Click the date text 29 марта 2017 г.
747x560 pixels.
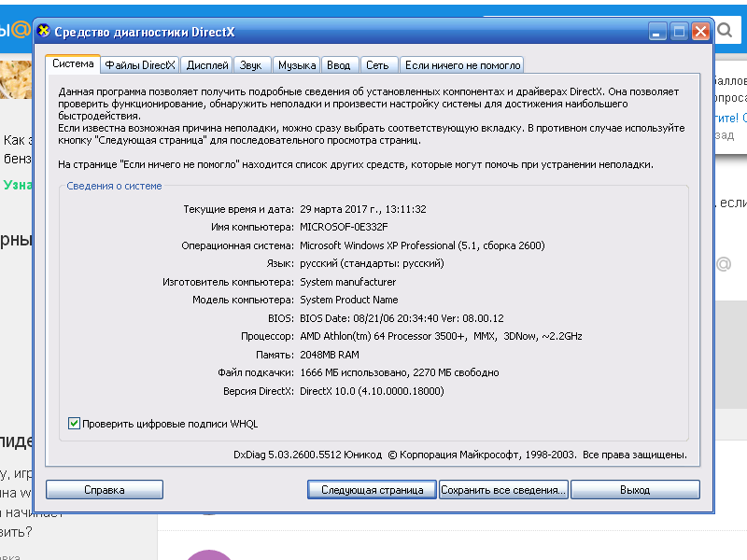[x=341, y=209]
